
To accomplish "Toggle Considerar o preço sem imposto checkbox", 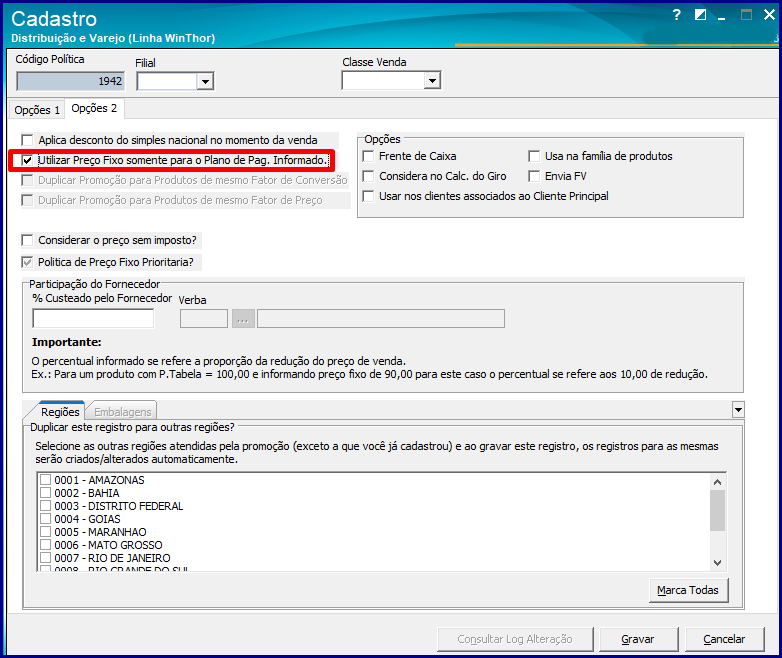I will [x=27, y=240].
